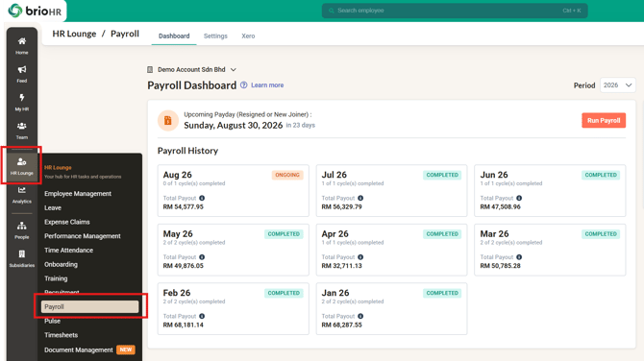Image resolution: width=644 pixels, height=361 pixels.
Task: Click the Search employee field
Action: (x=455, y=11)
